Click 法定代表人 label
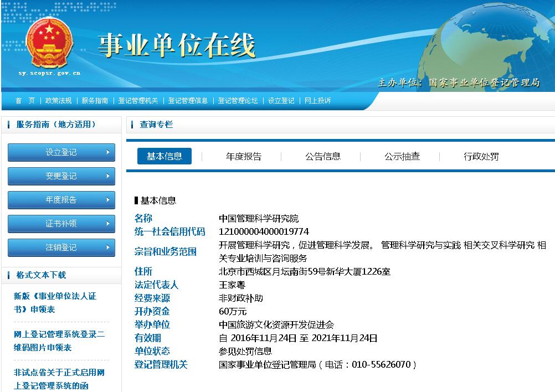This screenshot has height=392, width=555. click(156, 285)
